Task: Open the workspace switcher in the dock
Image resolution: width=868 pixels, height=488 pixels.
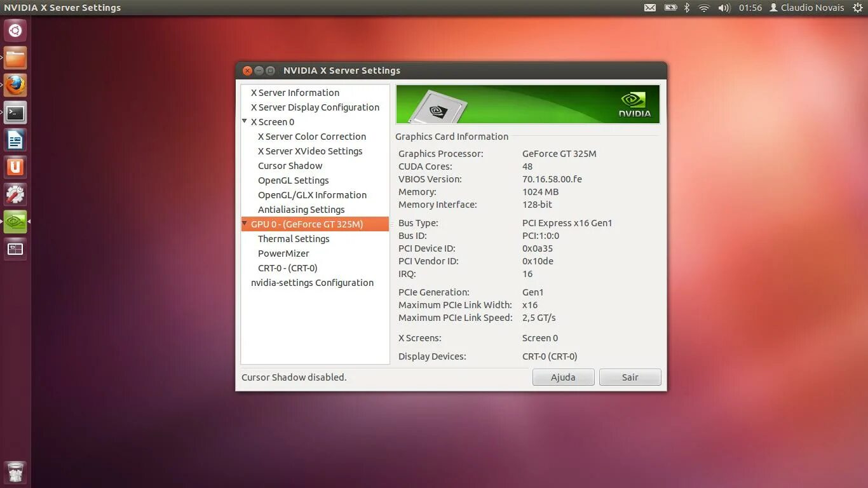Action: point(15,250)
